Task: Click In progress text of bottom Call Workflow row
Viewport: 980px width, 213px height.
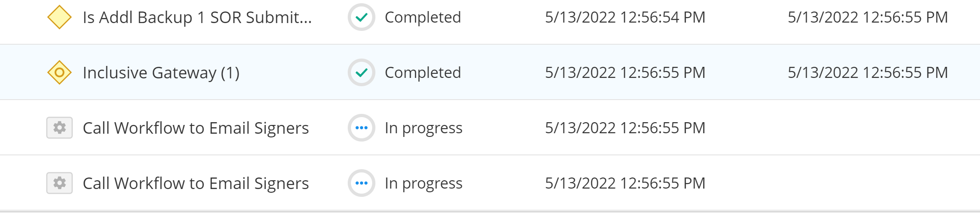Action: coord(424,183)
